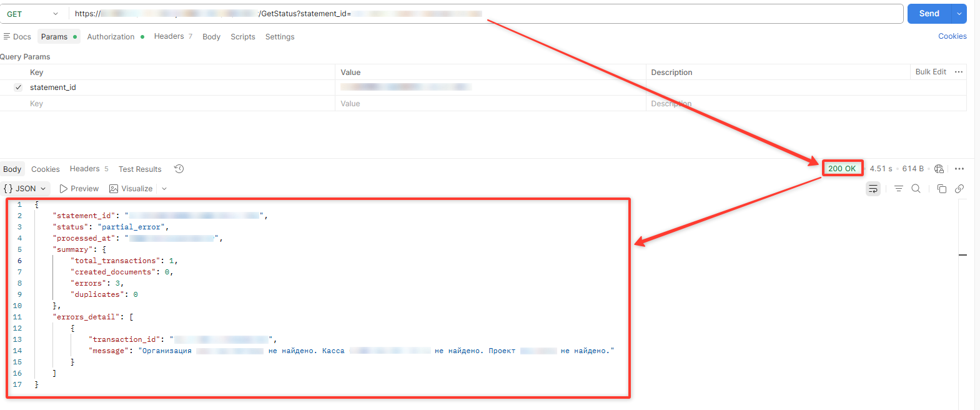Click the 200 OK status label

tap(842, 168)
